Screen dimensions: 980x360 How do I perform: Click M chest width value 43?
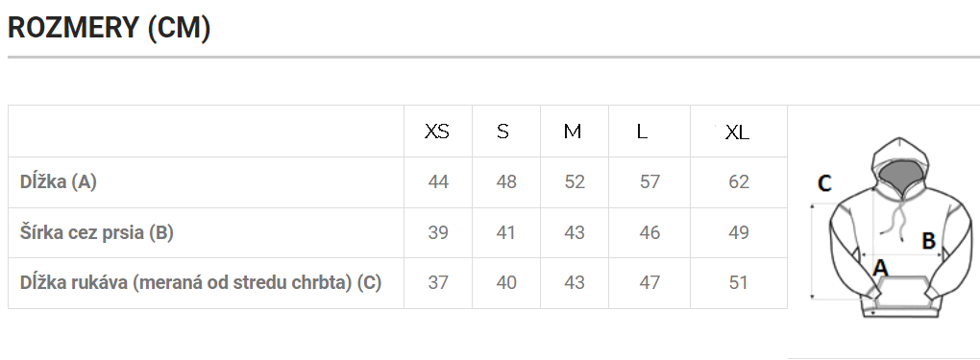575,232
